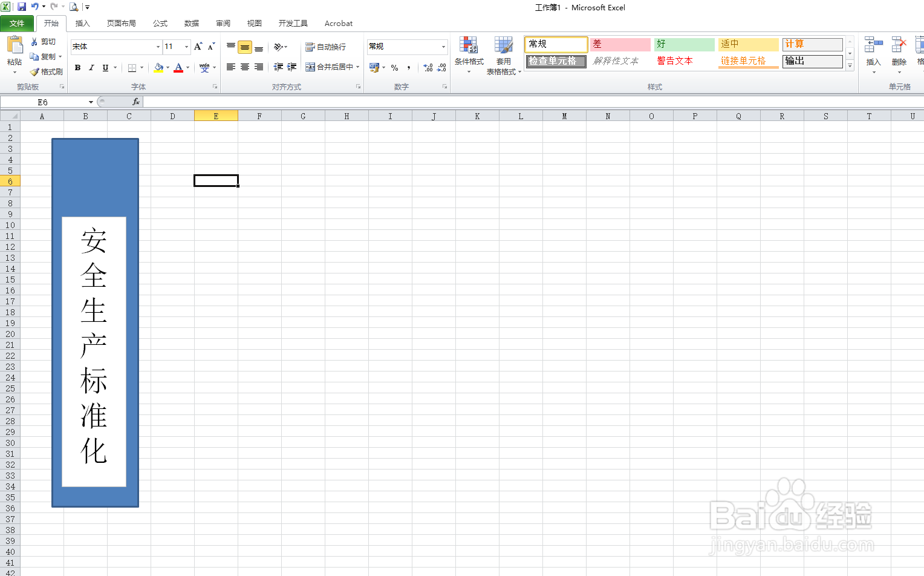Switch to the Acrobat tab
The height and width of the screenshot is (576, 924).
tap(339, 24)
